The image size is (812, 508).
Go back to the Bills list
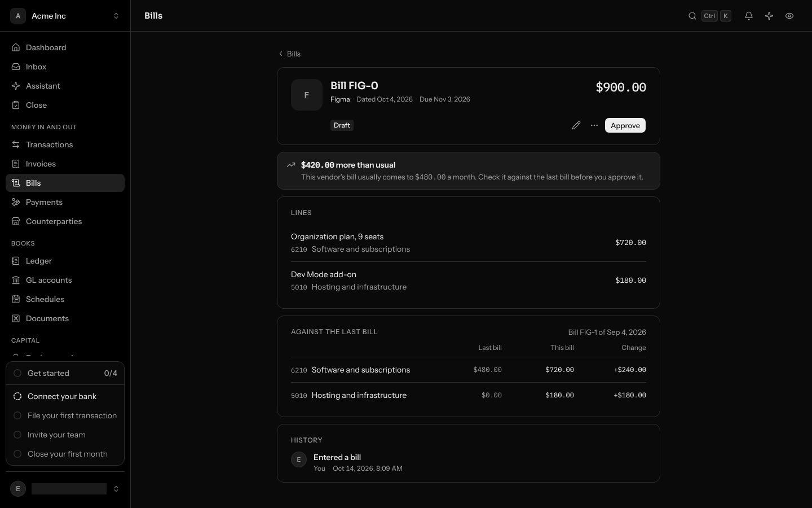click(x=289, y=54)
